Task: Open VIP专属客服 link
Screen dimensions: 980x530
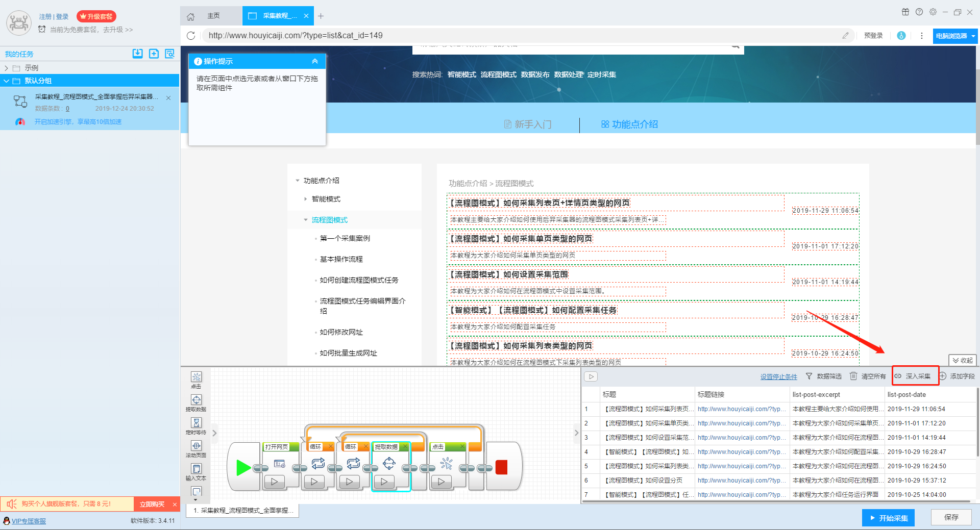Action: click(29, 521)
